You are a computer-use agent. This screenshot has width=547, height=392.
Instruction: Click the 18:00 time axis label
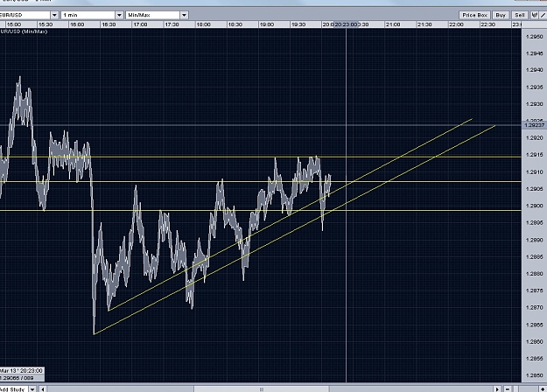click(x=203, y=24)
